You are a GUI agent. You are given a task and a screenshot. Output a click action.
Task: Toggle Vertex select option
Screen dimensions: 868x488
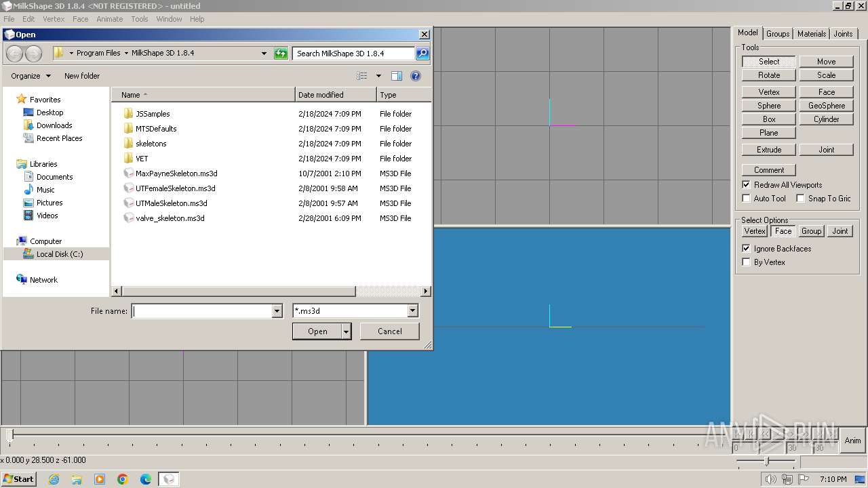tap(755, 231)
